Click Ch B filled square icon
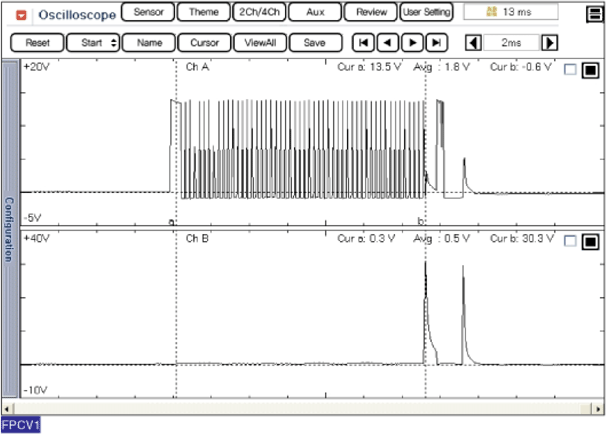The image size is (606, 434). click(589, 241)
